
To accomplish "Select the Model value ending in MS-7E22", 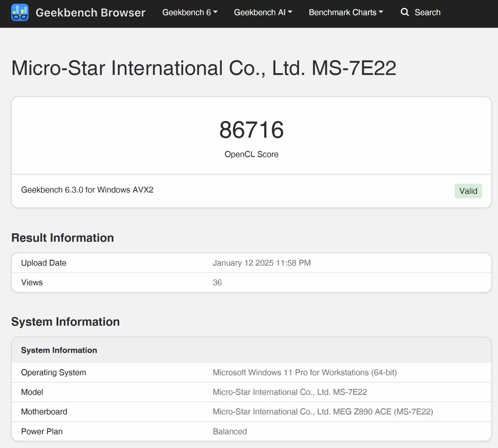I will [290, 392].
